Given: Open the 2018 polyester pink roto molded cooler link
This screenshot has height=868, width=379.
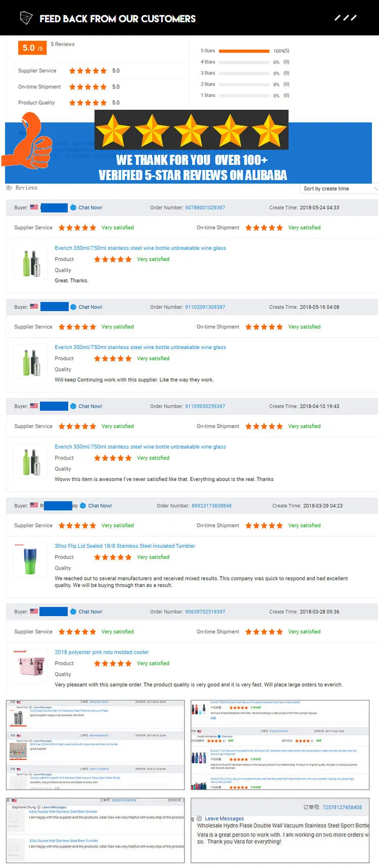Looking at the screenshot, I should (102, 652).
